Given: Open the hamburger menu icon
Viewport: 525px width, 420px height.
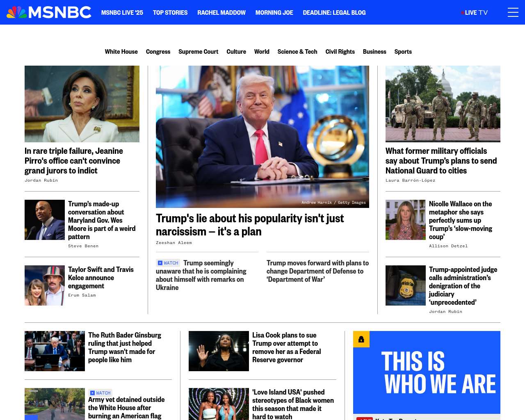Looking at the screenshot, I should [513, 12].
